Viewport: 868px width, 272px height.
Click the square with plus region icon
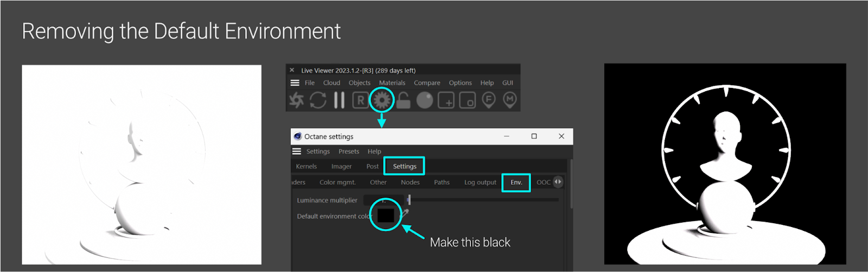point(446,100)
